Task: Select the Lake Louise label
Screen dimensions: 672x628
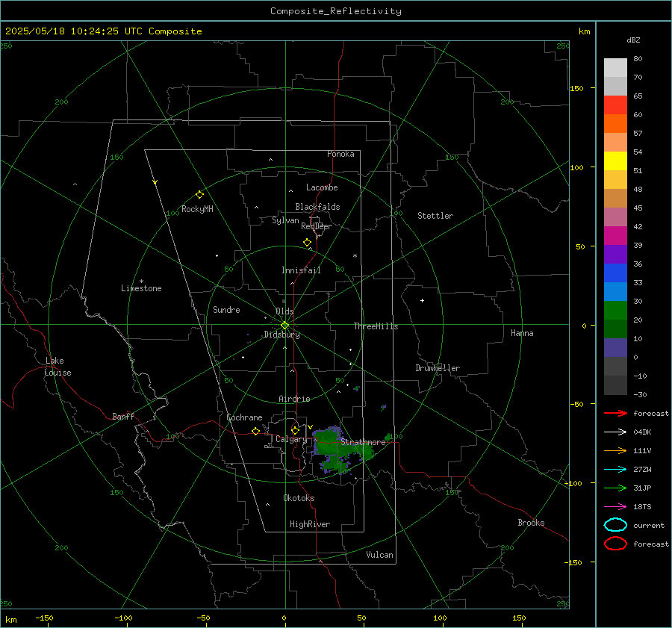Action: tap(57, 367)
